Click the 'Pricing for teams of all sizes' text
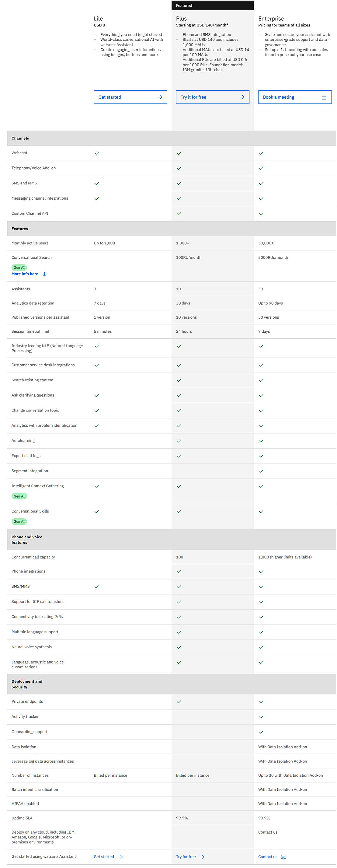 [284, 25]
